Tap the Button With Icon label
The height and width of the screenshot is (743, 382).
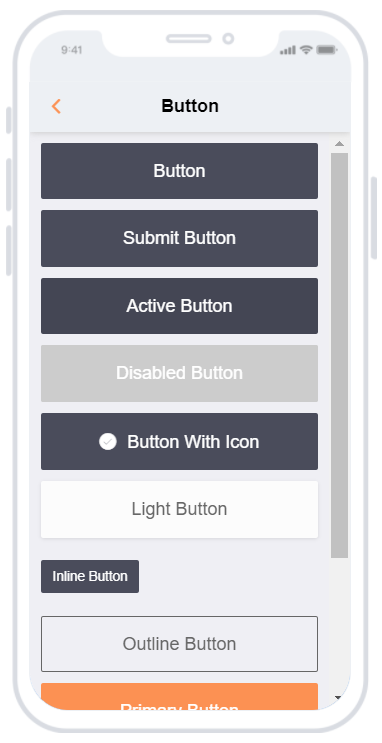[x=193, y=442]
